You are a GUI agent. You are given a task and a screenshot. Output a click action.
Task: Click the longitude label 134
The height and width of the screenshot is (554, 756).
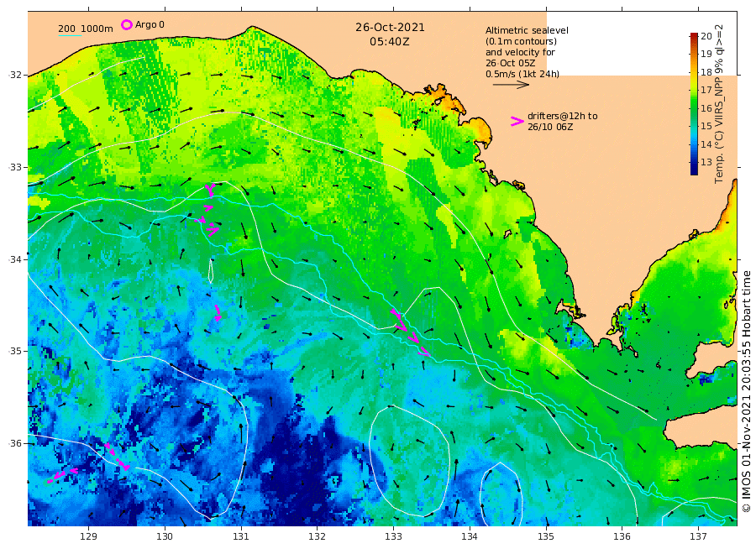point(470,536)
